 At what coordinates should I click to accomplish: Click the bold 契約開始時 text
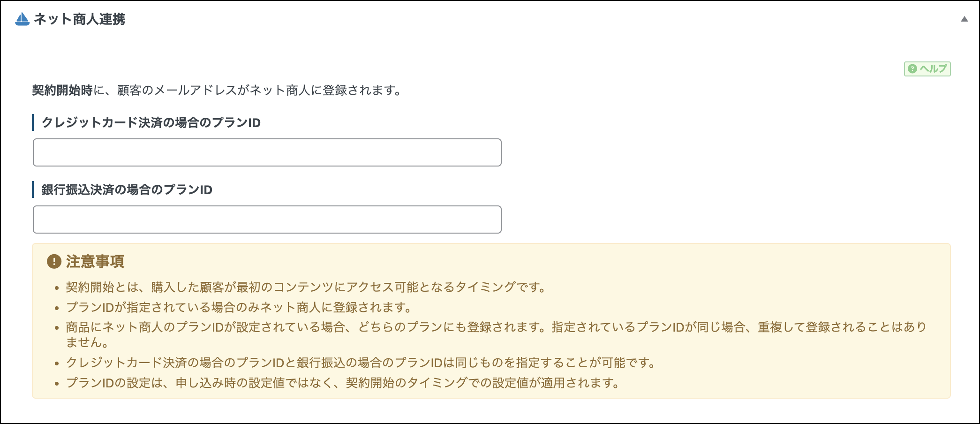[62, 90]
